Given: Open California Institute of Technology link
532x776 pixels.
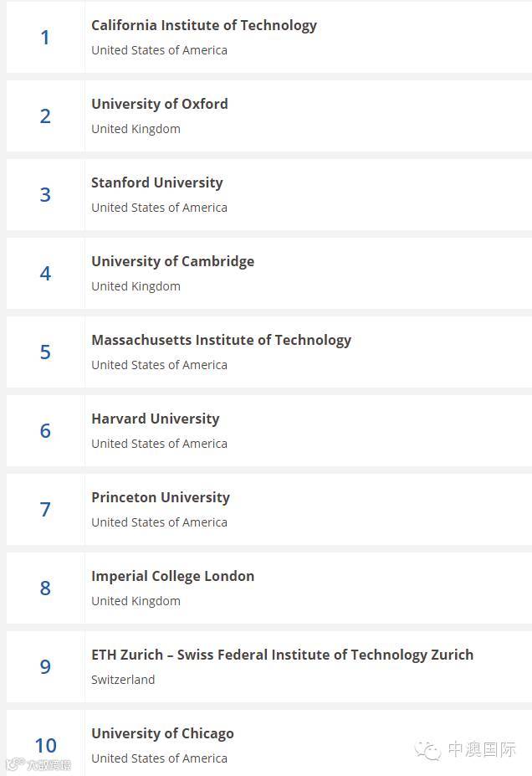Looking at the screenshot, I should (204, 26).
